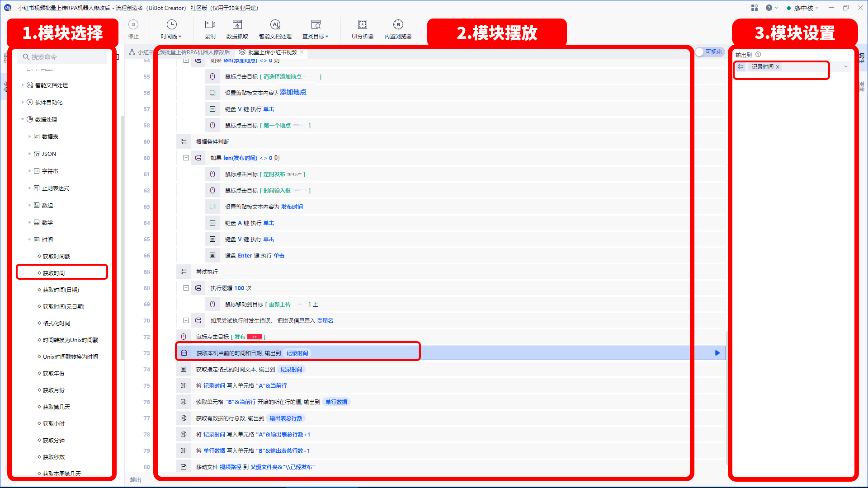Screen dimensions: 868x488
Task: Click the help icon next to 输出到
Action: 758,54
